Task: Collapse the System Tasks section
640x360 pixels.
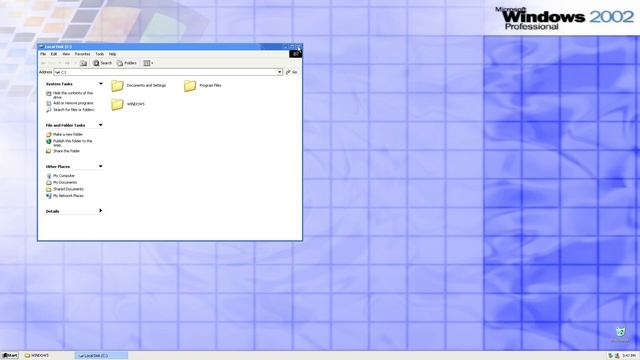Action: point(100,84)
